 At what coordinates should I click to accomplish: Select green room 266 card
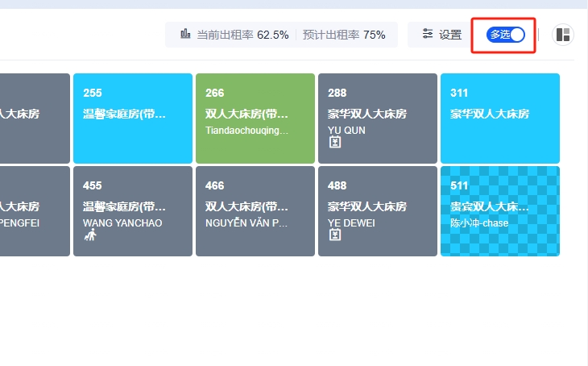(x=255, y=118)
